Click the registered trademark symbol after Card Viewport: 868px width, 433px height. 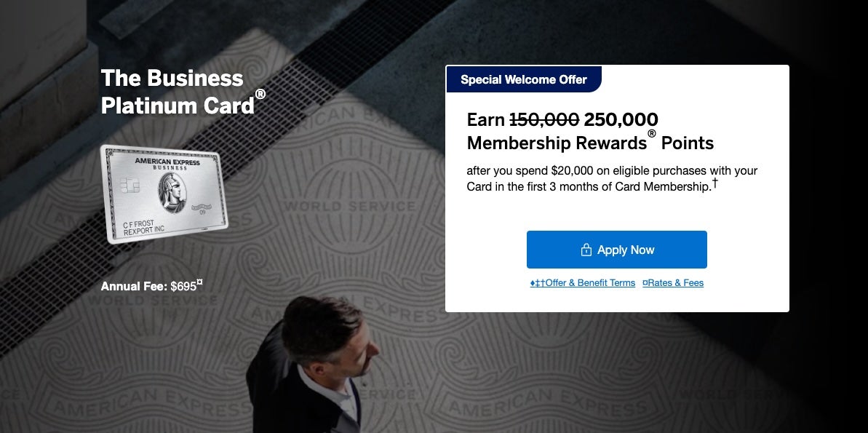(x=260, y=94)
